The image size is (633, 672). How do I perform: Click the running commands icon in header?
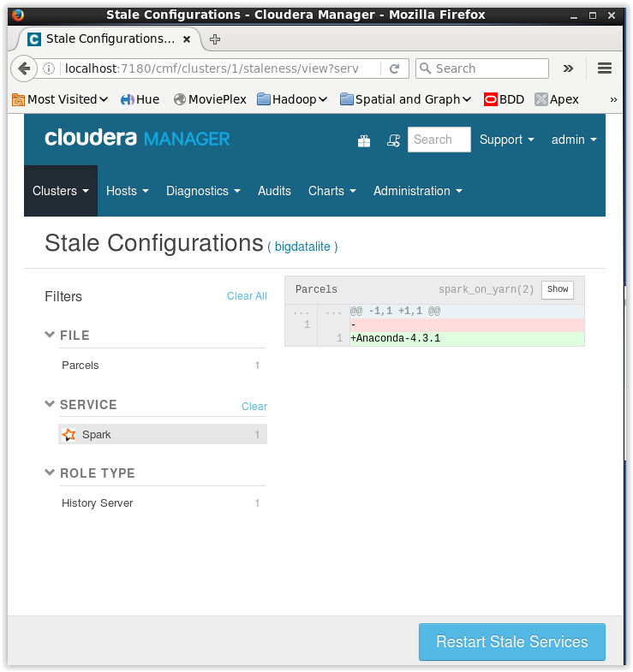coord(393,140)
